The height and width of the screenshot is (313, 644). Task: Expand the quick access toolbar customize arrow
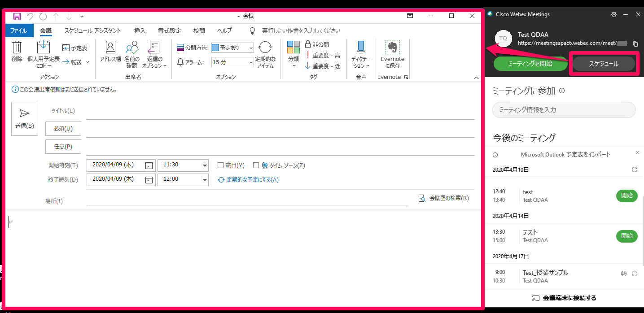pyautogui.click(x=82, y=16)
